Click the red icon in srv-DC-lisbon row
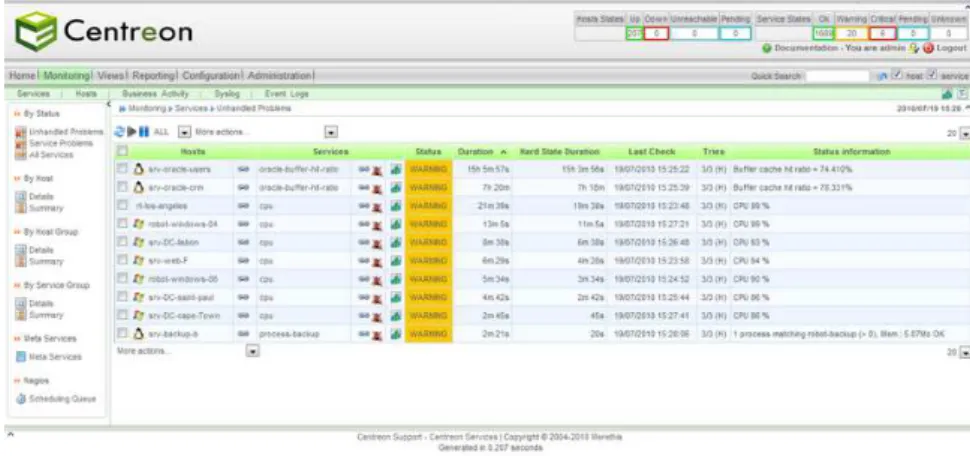 [377, 244]
